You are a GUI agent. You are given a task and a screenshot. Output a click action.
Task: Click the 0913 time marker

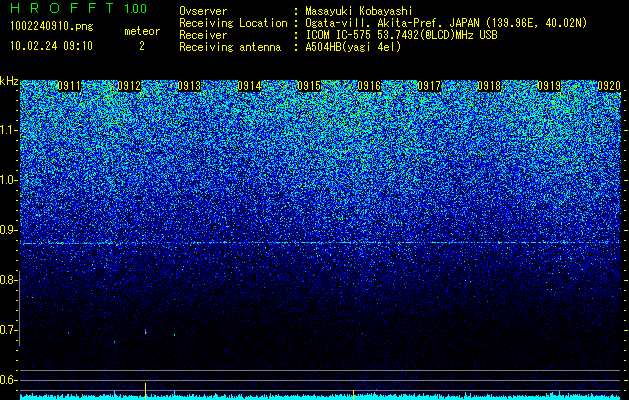(189, 86)
